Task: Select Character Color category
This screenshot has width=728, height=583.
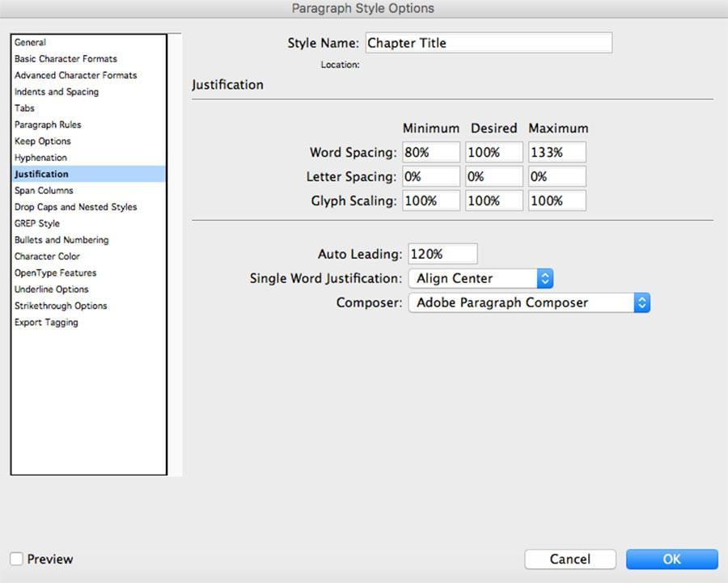Action: click(46, 256)
